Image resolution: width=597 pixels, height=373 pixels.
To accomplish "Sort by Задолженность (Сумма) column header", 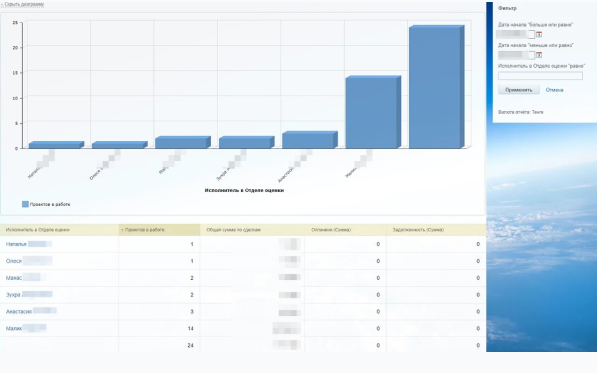I will coord(418,230).
